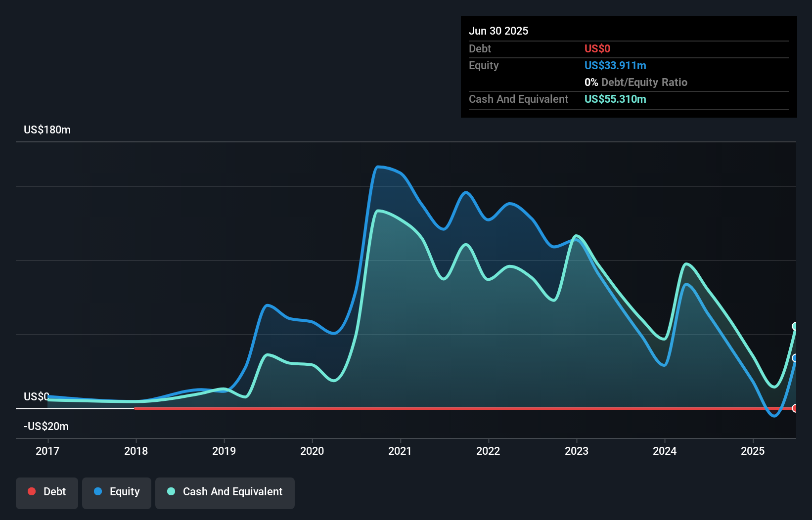Select the red debt endpoint marker on chart
The height and width of the screenshot is (520, 812).
(x=795, y=409)
